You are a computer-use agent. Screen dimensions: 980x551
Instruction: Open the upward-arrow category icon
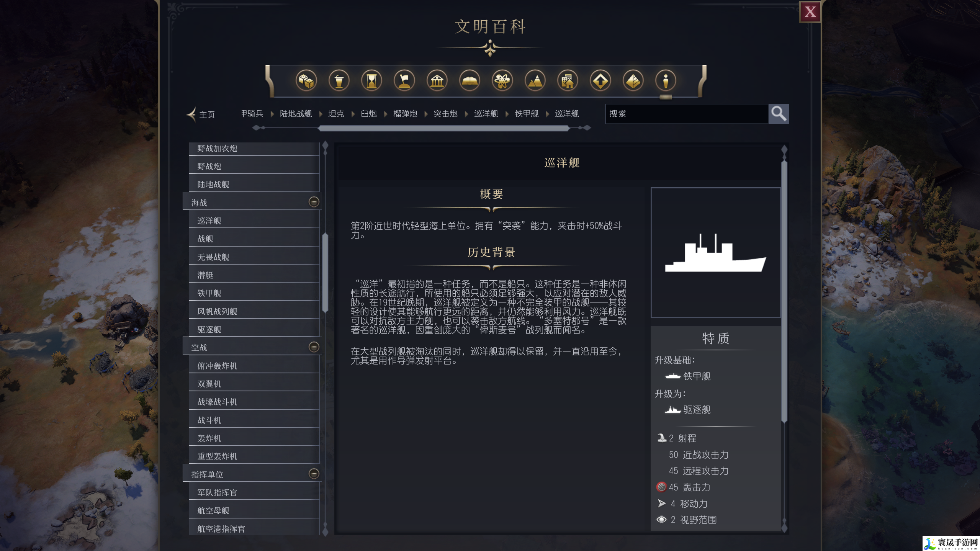600,81
